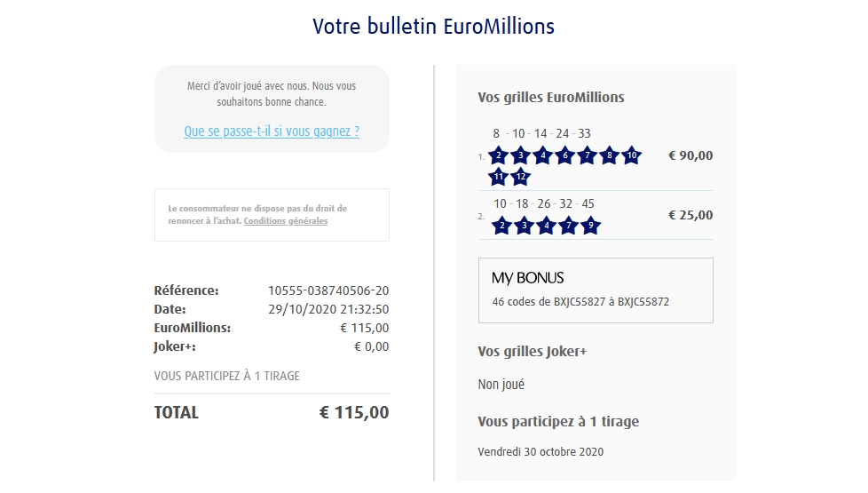Click star number 10 in grid 1
Screen dimensions: 868x493
[x=631, y=155]
